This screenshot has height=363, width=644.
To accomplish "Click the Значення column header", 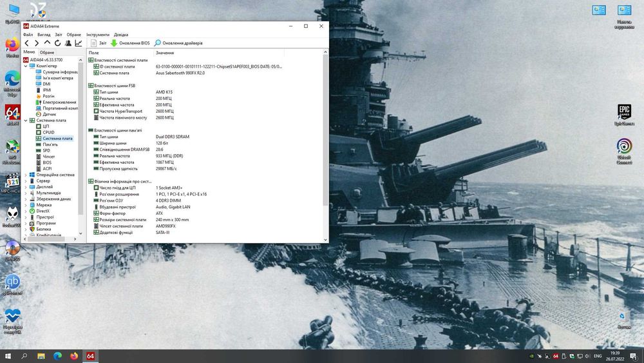I will point(218,53).
